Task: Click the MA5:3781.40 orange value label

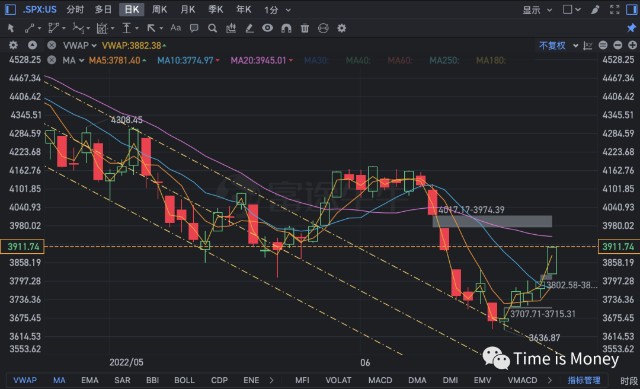Action: (x=115, y=60)
